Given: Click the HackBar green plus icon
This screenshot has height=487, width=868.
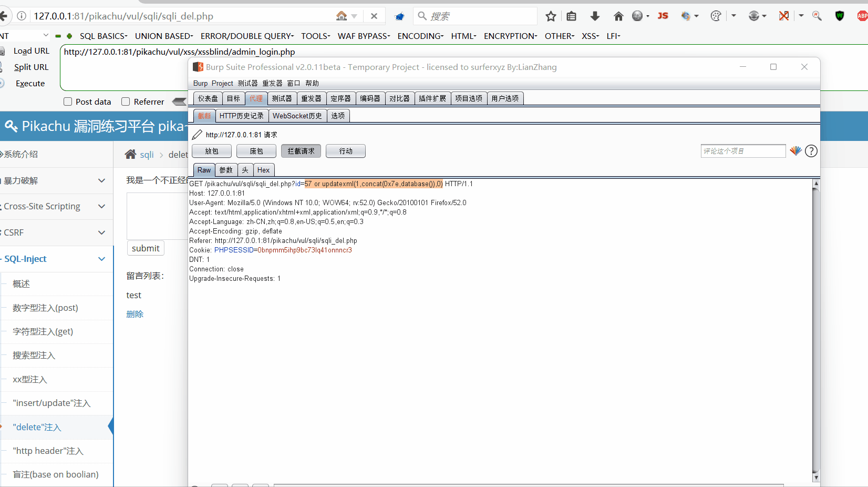Looking at the screenshot, I should coord(69,36).
